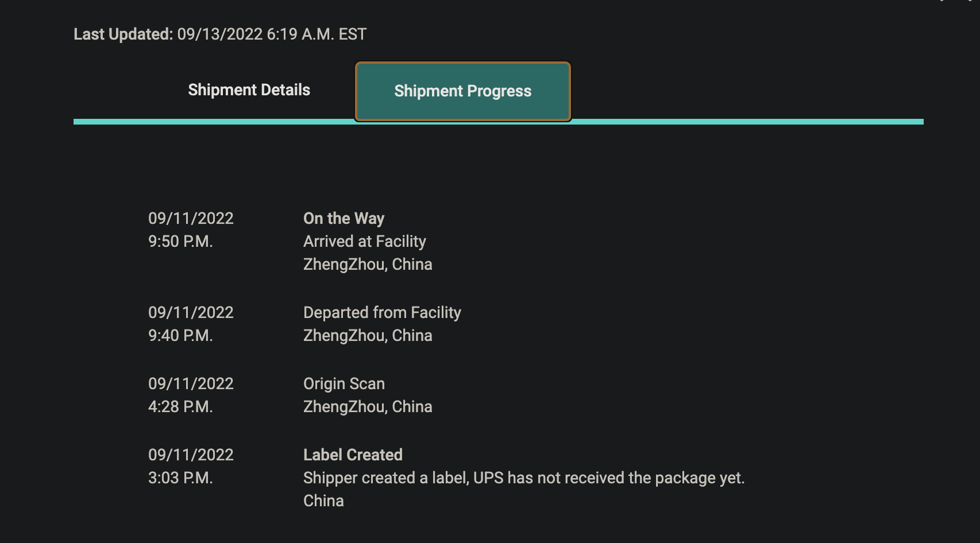Click ZhengZhou, China under Departed from Facility
Screen dimensions: 980x543
(x=368, y=336)
